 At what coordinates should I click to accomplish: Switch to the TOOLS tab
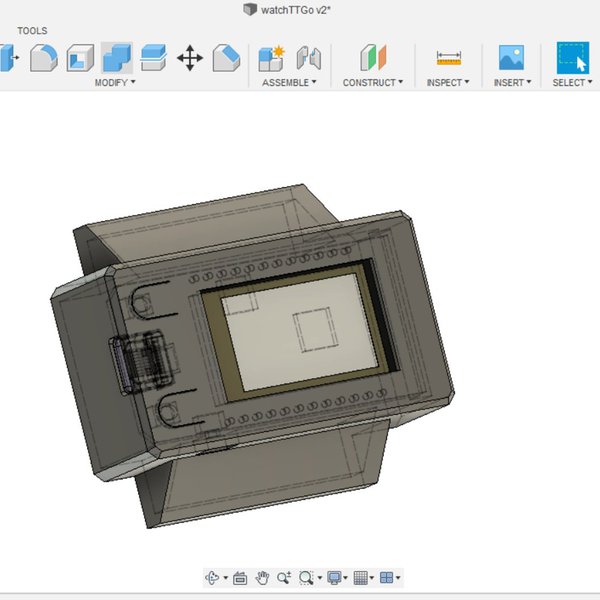click(32, 31)
